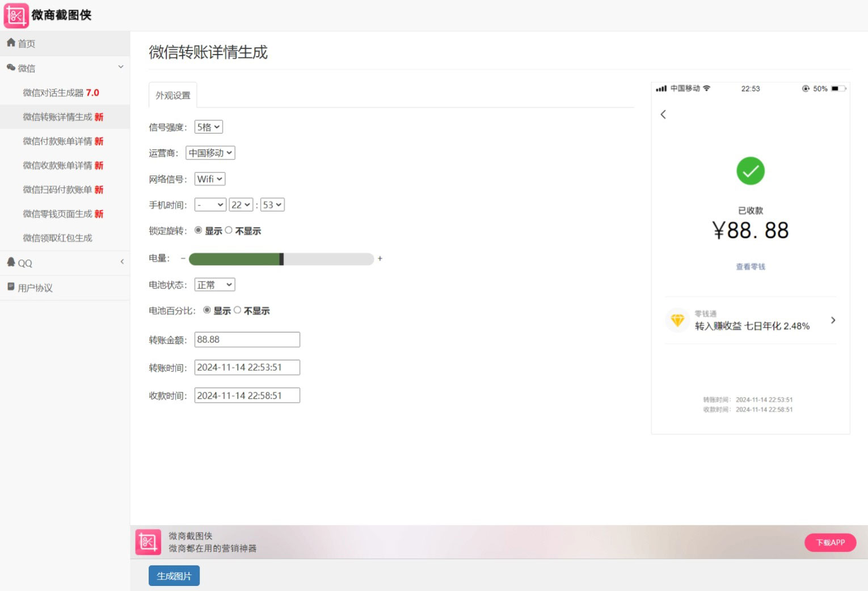This screenshot has height=591, width=868.
Task: Click the ¥88.88 amount in preview
Action: pos(751,230)
